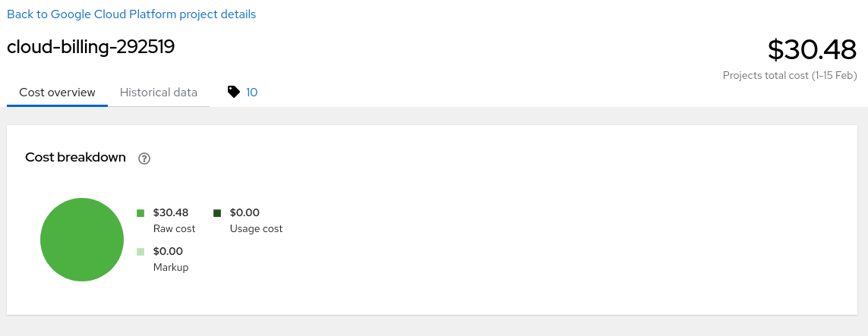Click the tag icon beside the count
The width and height of the screenshot is (868, 336).
point(234,92)
